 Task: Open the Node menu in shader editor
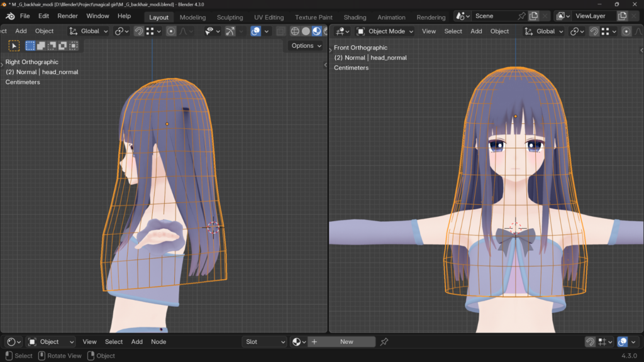[x=158, y=342]
